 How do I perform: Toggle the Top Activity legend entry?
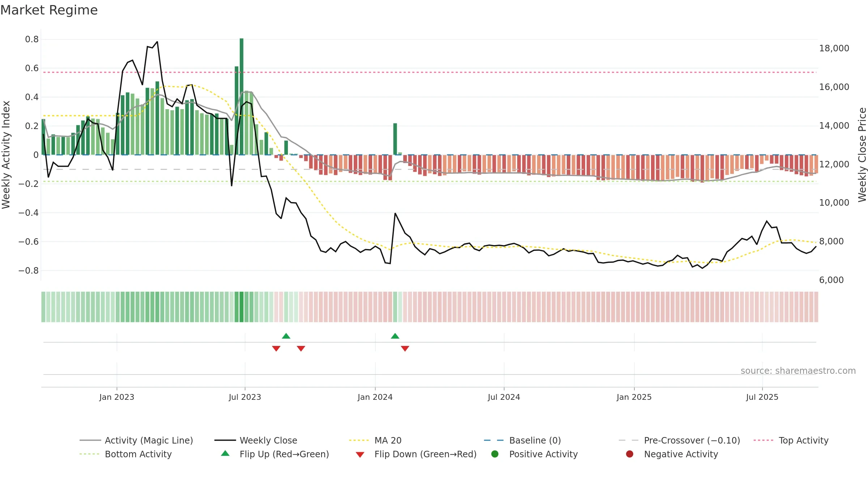(791, 440)
